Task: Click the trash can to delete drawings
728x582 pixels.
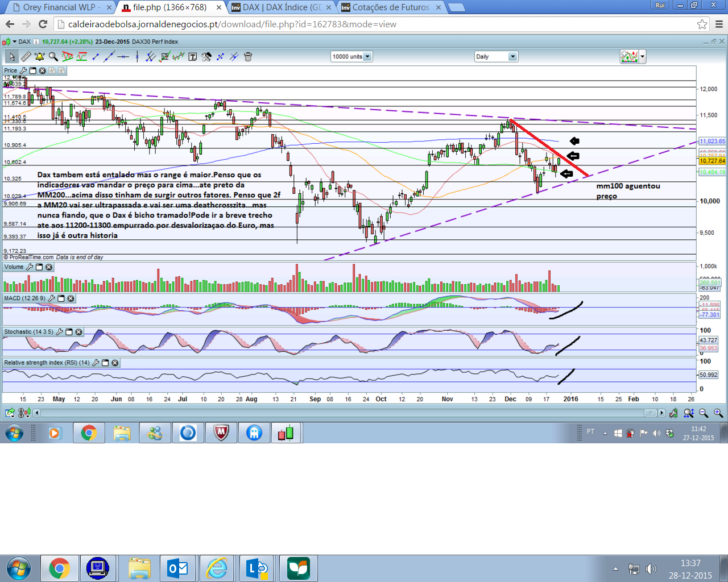Action: point(248,56)
